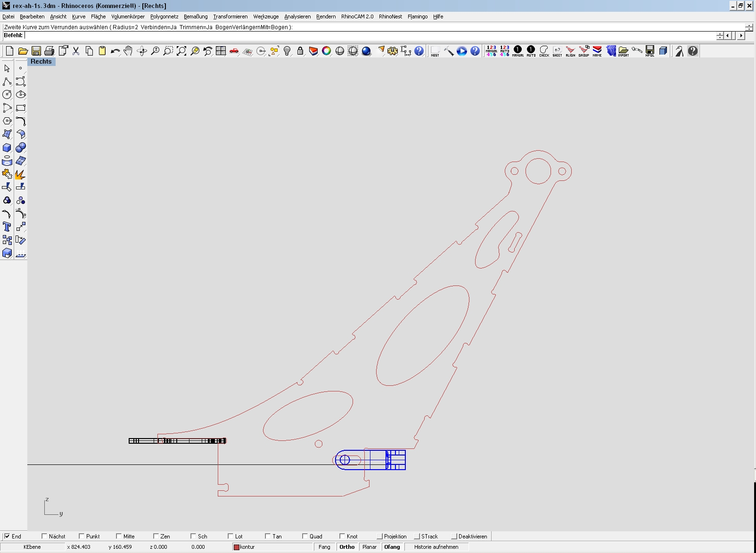Click the RhinoNest NEST icon
Screen dimensions: 756x553
(x=435, y=51)
